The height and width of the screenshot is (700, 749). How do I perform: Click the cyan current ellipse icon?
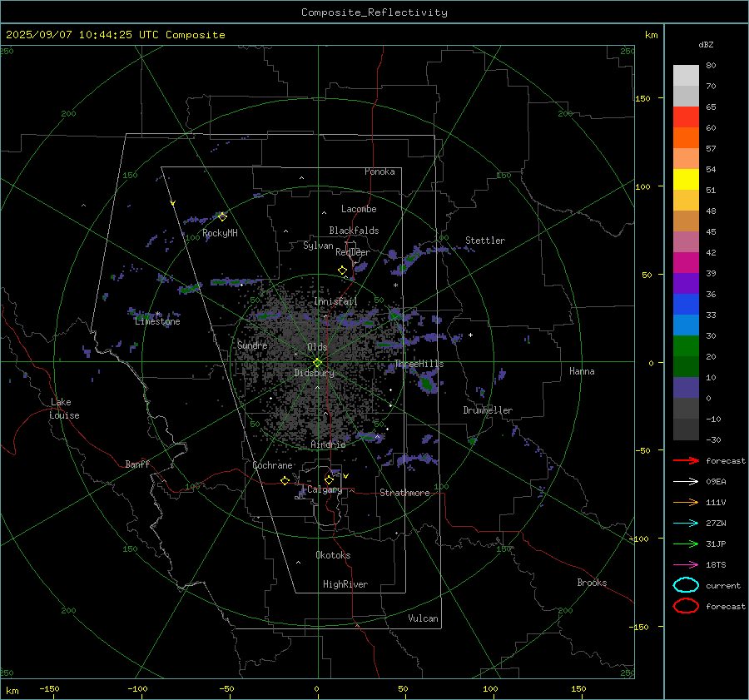point(686,585)
